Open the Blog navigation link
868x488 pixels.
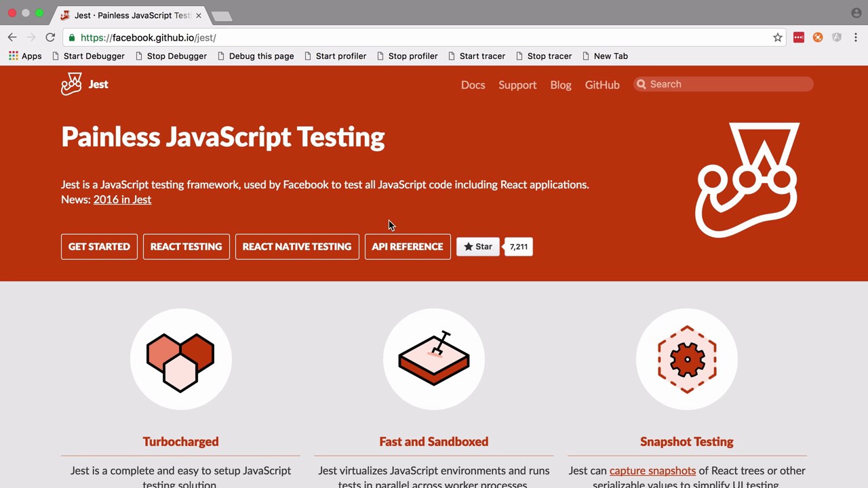[561, 85]
